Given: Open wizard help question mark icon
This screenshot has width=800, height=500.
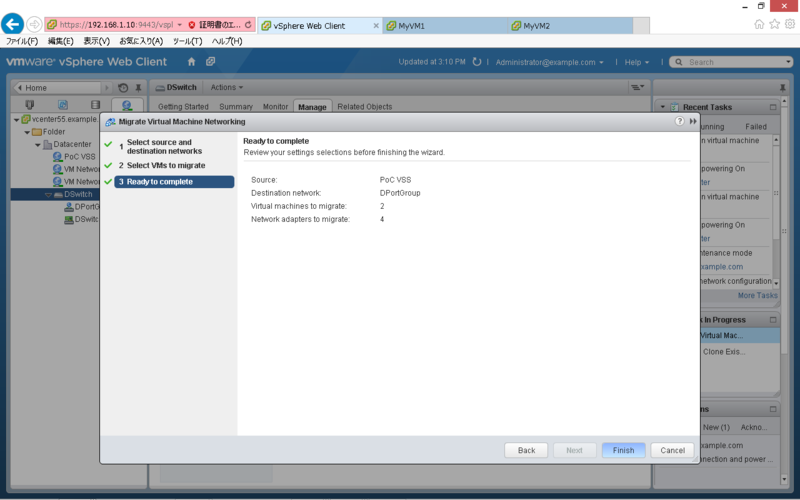Looking at the screenshot, I should click(679, 121).
